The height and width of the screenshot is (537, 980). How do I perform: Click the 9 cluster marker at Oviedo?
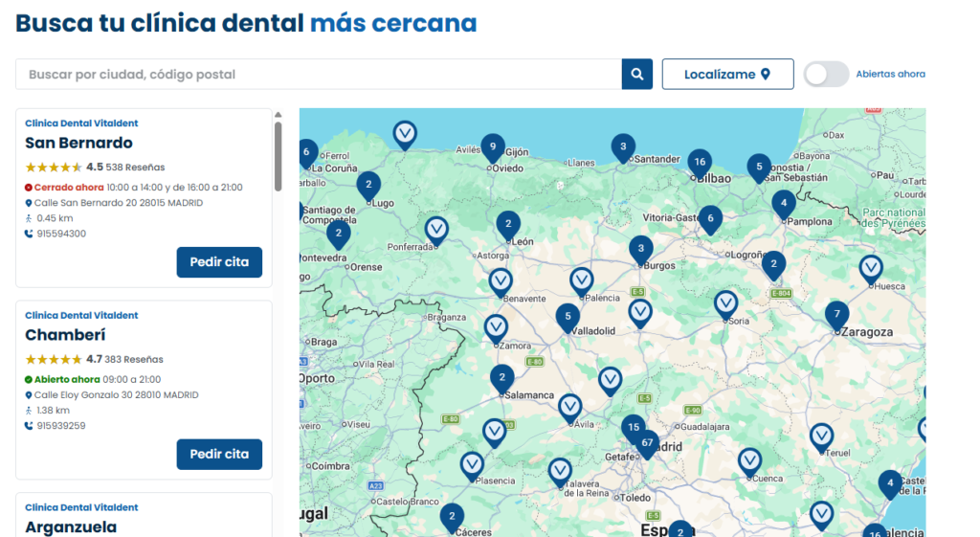[x=493, y=148]
